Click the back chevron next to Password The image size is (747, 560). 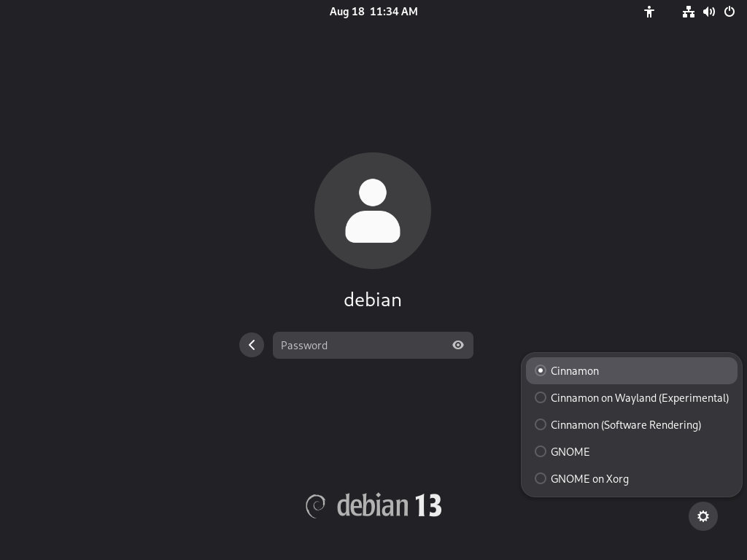(x=252, y=345)
